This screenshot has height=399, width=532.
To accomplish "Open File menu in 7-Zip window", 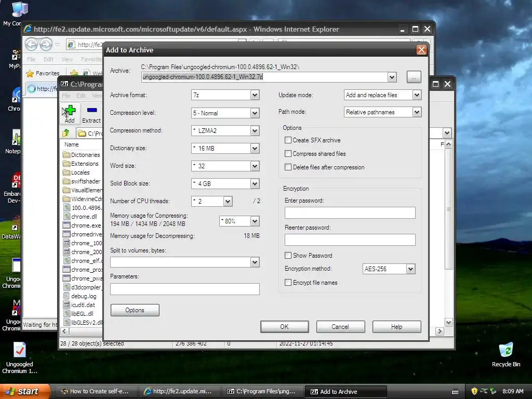I will click(66, 96).
